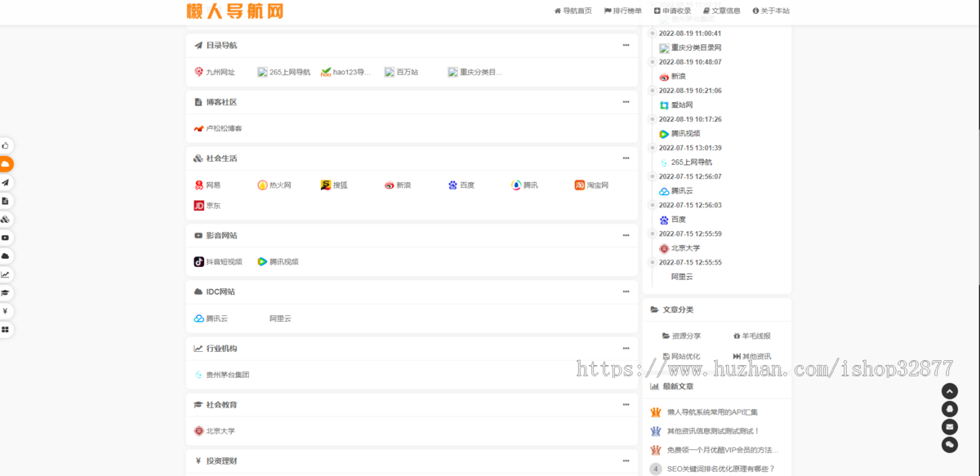Open the 新浪 link in 社会生活

(x=398, y=185)
